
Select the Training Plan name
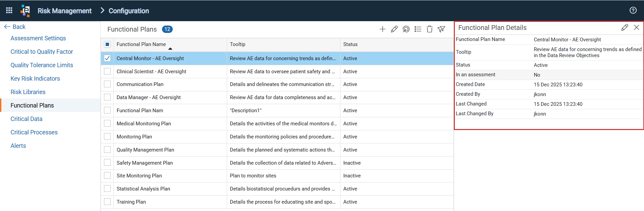coord(131,202)
